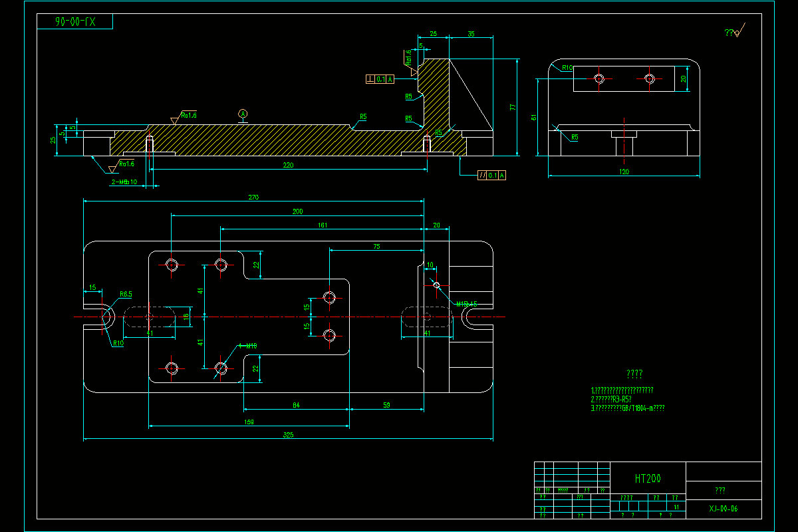Pick the 59 dimension value
The image size is (798, 532).
coord(386,404)
